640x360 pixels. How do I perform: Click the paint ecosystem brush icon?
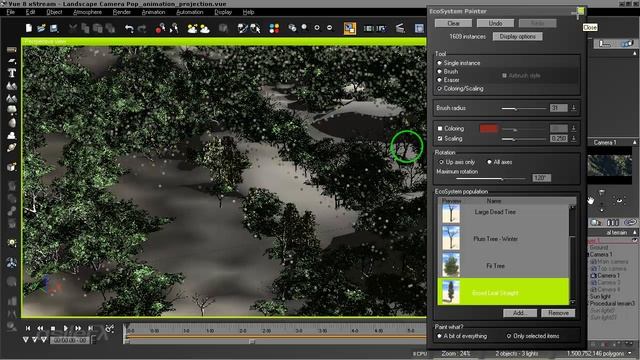coord(242,28)
